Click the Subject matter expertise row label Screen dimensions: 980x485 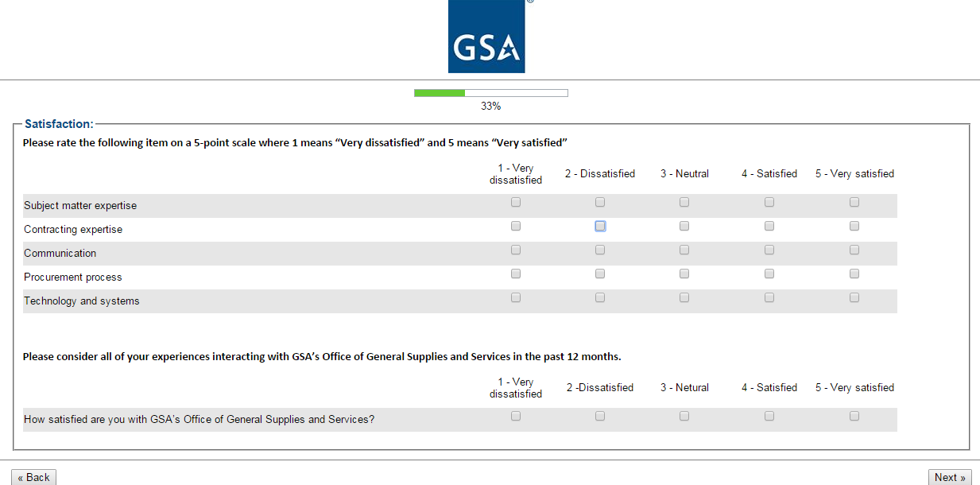pos(80,206)
